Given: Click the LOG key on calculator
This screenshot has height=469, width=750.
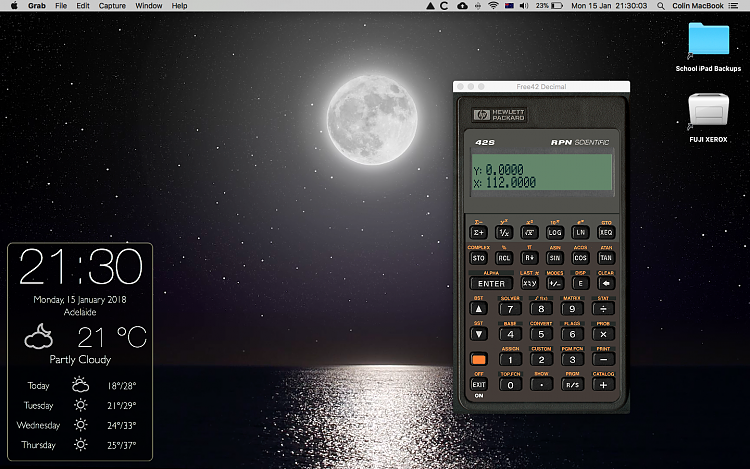Looking at the screenshot, I should click(x=555, y=232).
